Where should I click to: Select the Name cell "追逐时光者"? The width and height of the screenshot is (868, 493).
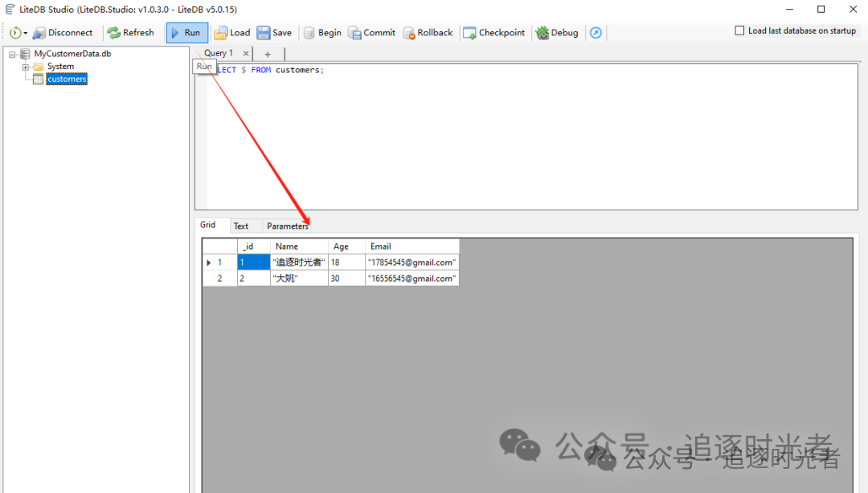(x=299, y=263)
